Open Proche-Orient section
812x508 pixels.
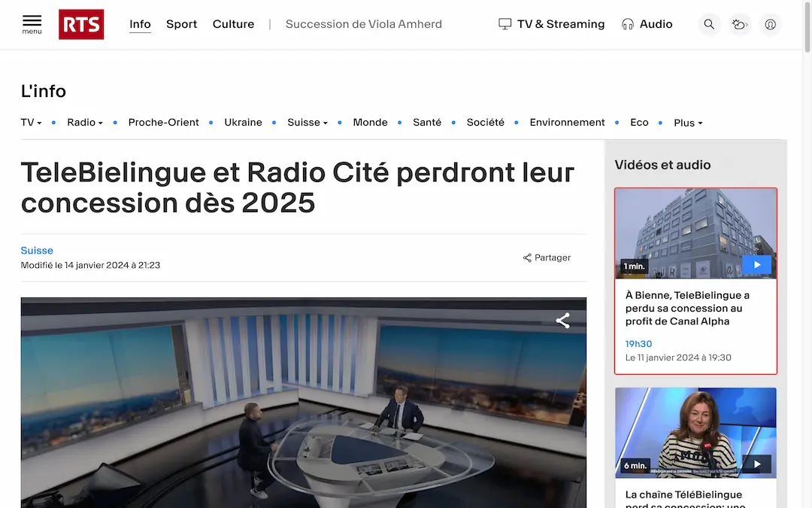pos(164,123)
